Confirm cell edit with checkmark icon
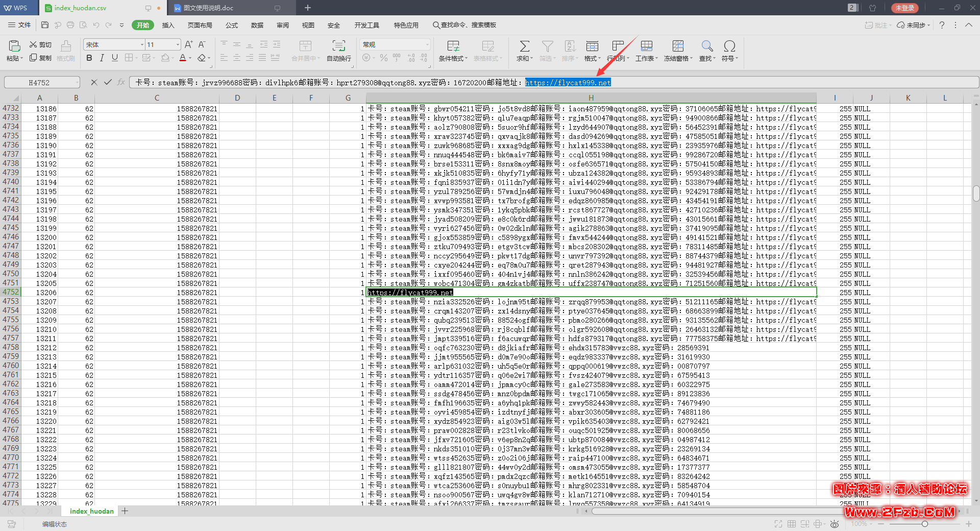Viewport: 980px width, 531px height. [108, 82]
